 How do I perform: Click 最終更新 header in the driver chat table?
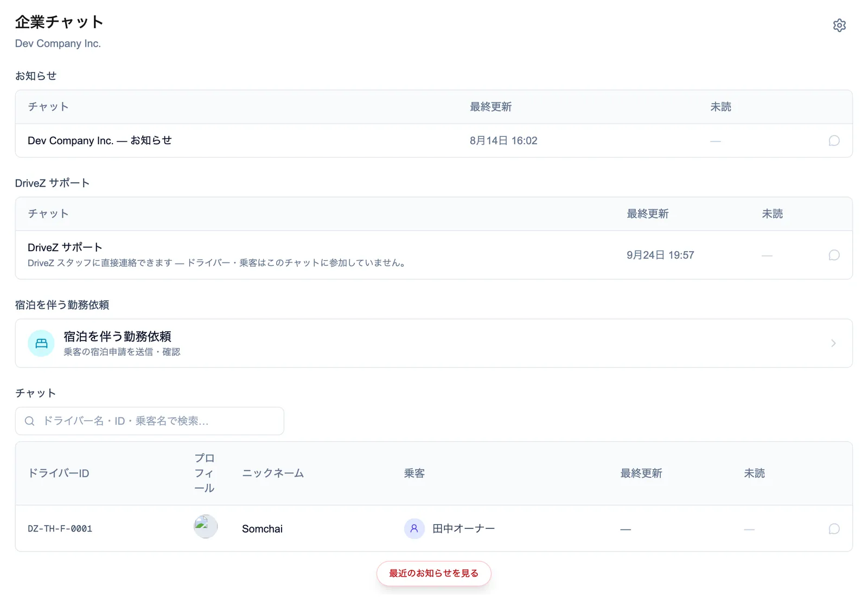[641, 473]
